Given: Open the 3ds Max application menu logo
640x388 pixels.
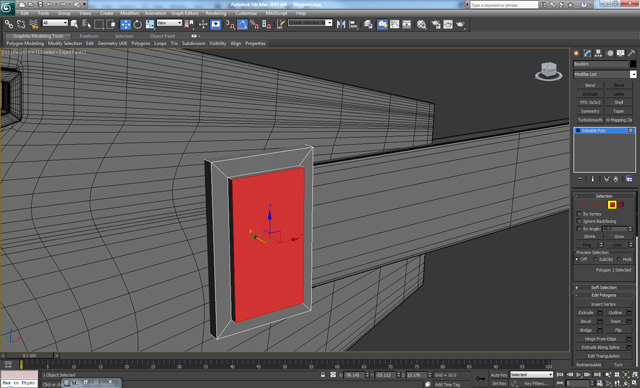Looking at the screenshot, I should click(x=7, y=7).
